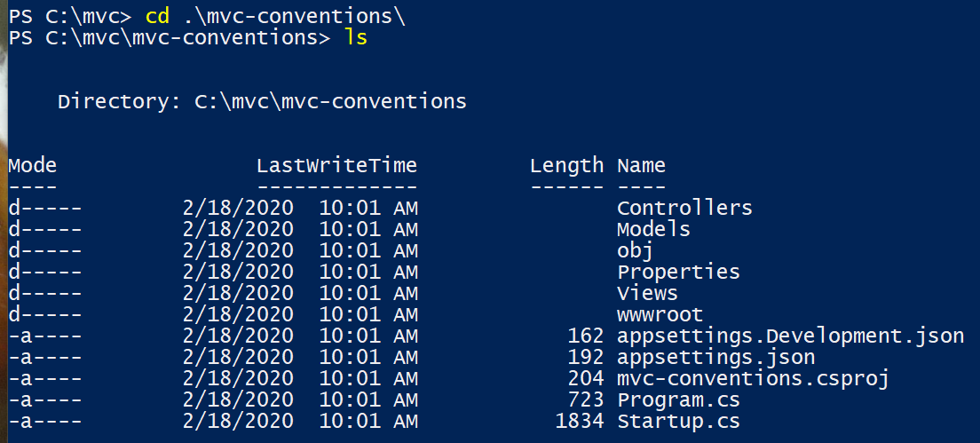This screenshot has width=980, height=443.
Task: Click the yellow ls command text
Action: tap(356, 37)
